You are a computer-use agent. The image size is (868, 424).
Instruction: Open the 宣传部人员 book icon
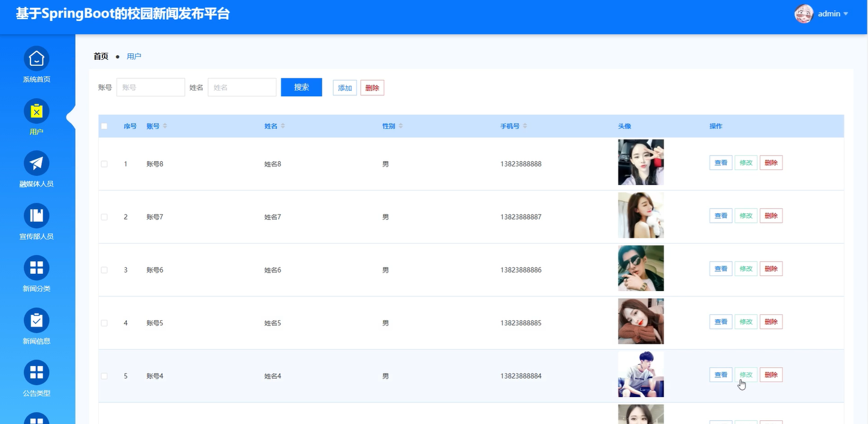(x=36, y=216)
